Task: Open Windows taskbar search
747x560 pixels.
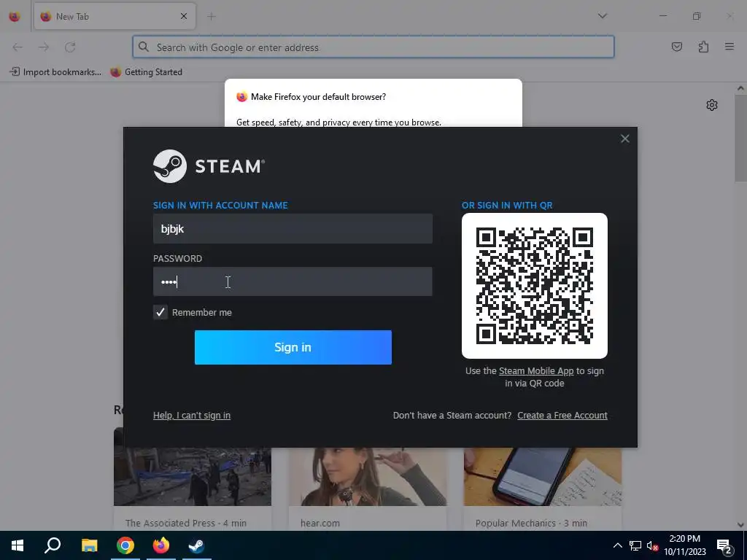Action: click(x=53, y=545)
